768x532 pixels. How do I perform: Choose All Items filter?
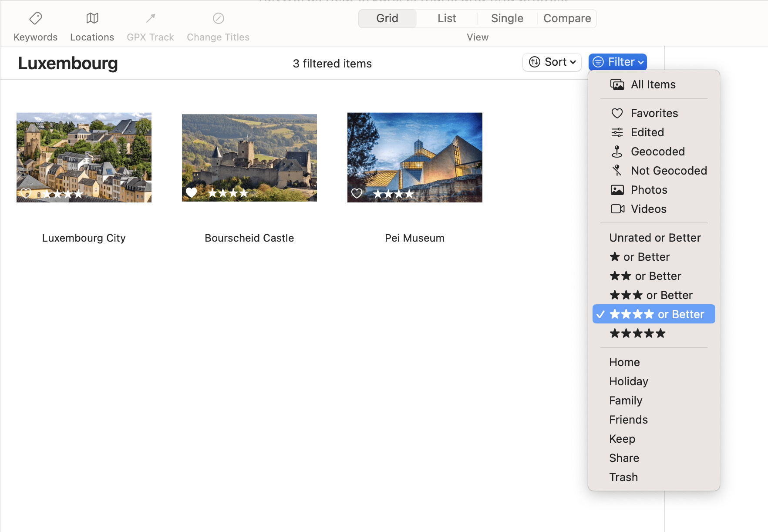point(653,84)
